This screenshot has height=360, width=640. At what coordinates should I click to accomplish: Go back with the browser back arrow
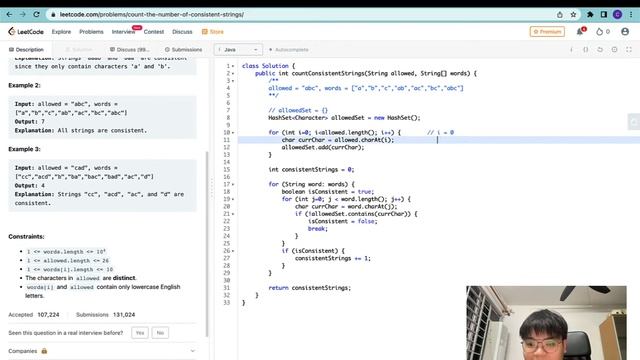(9, 14)
